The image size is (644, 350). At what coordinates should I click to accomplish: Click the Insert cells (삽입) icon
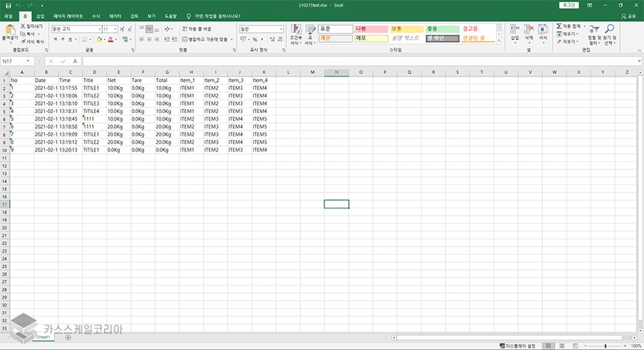point(514,30)
